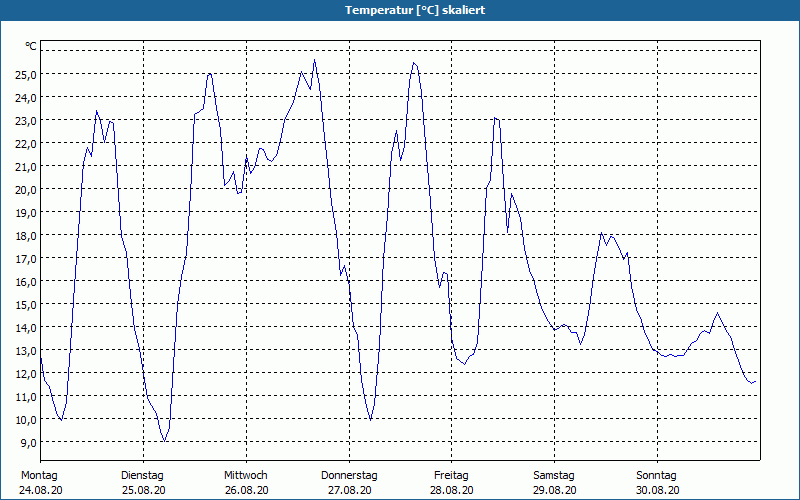This screenshot has width=800, height=500.
Task: Click the 13,0 axis label
Action: (25, 350)
